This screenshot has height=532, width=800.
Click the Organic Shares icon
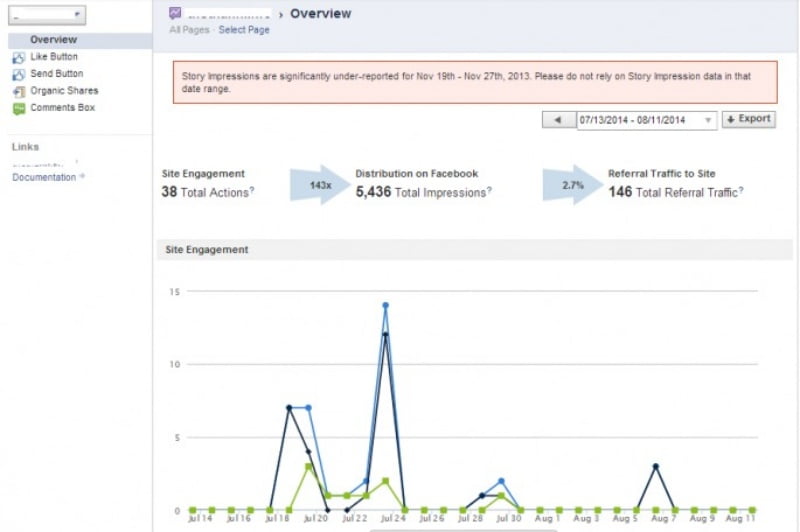click(x=18, y=92)
